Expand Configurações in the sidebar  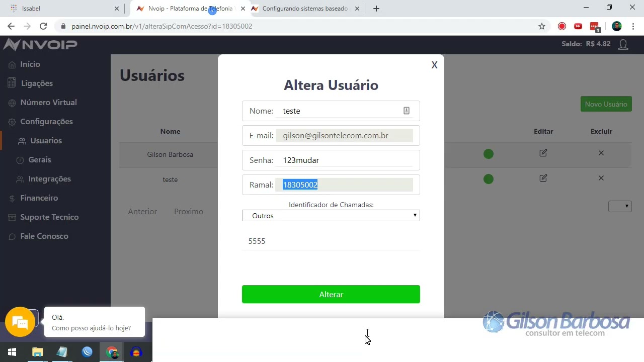click(x=46, y=122)
